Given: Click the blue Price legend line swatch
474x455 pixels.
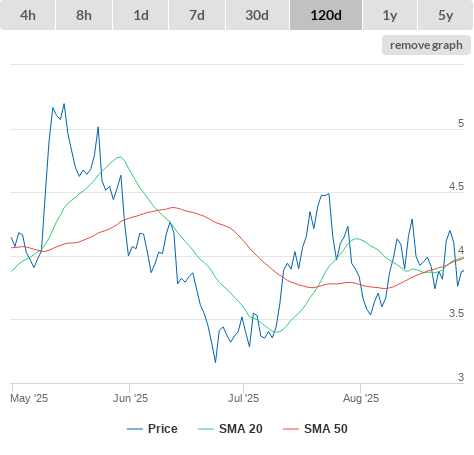Looking at the screenshot, I should 135,429.
